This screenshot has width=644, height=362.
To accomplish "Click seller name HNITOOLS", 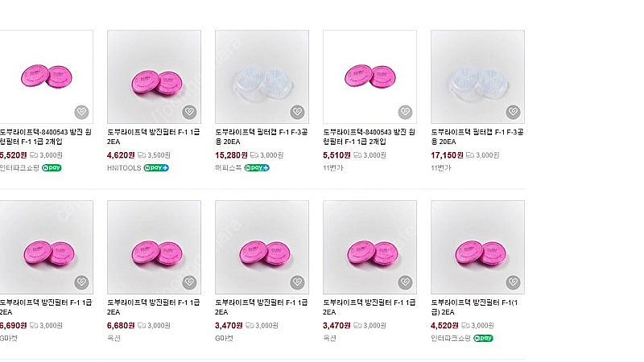I will (x=124, y=168).
